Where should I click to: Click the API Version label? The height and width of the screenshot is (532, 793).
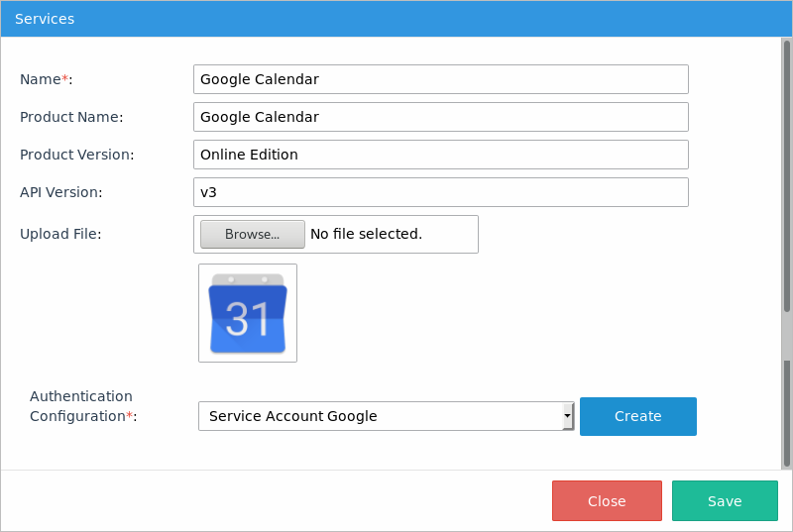pyautogui.click(x=60, y=192)
